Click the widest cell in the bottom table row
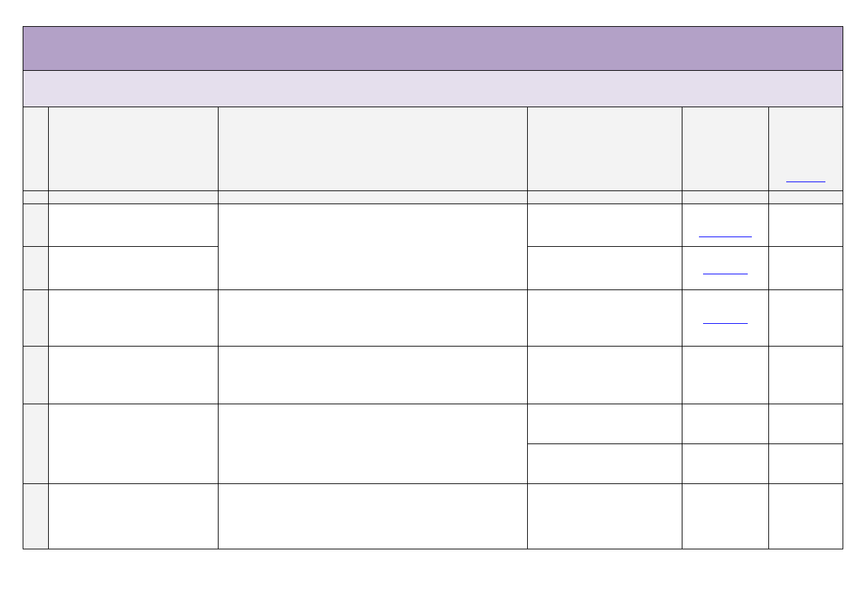 pyautogui.click(x=372, y=516)
